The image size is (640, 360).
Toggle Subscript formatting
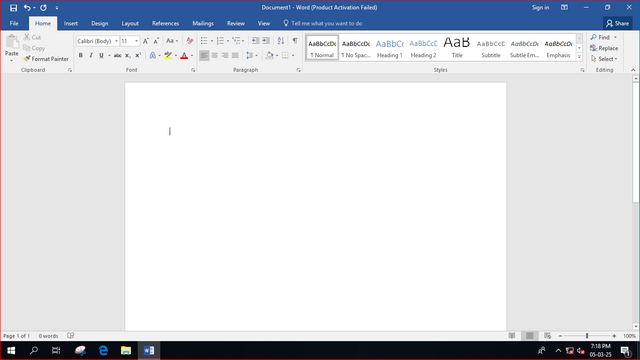tap(128, 56)
